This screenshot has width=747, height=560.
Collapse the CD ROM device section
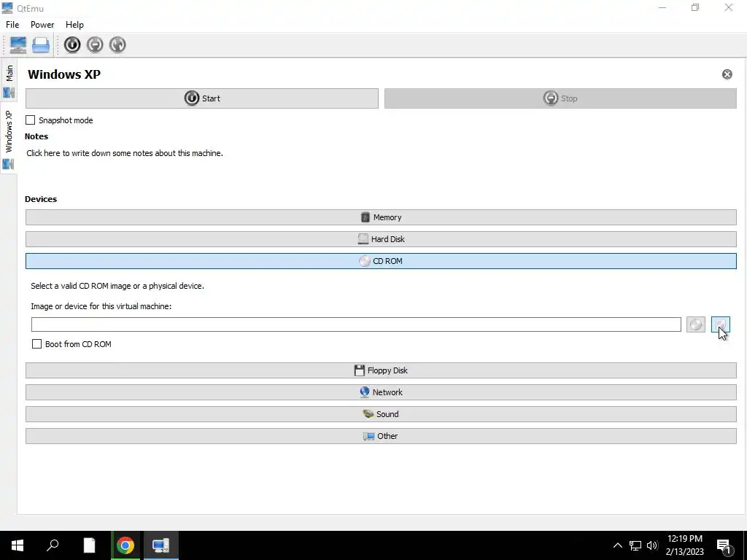tap(381, 261)
